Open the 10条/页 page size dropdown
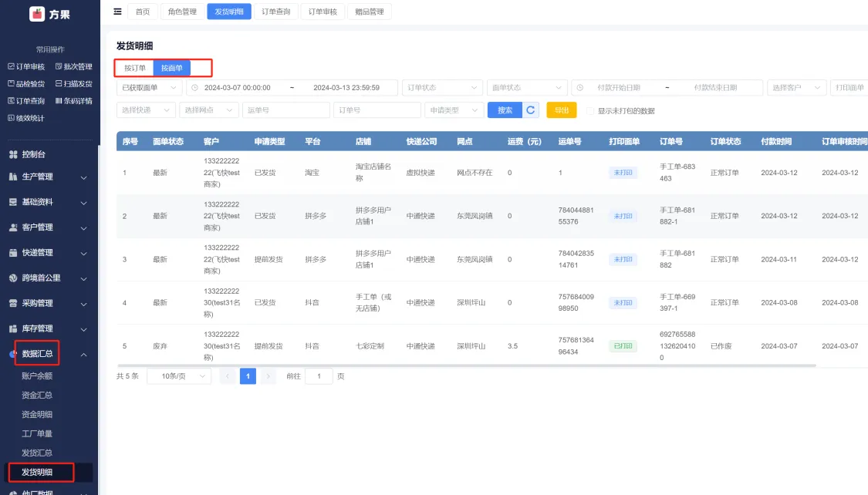 point(178,376)
